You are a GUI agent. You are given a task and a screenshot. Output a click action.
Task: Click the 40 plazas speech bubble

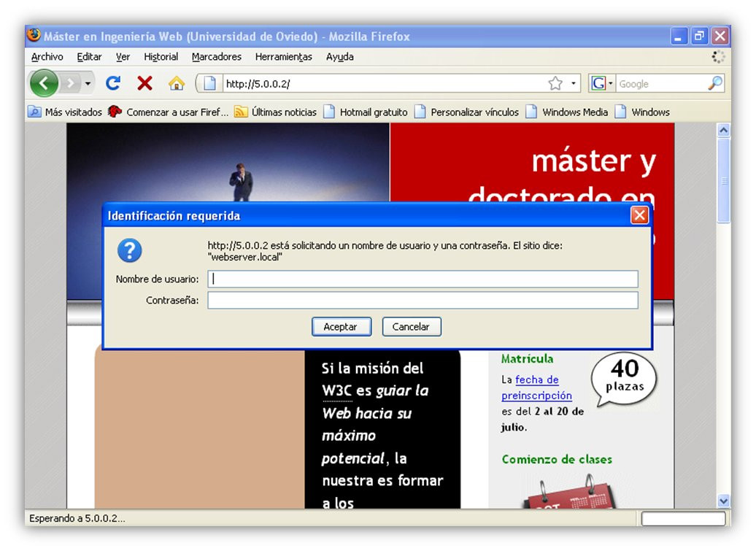624,380
